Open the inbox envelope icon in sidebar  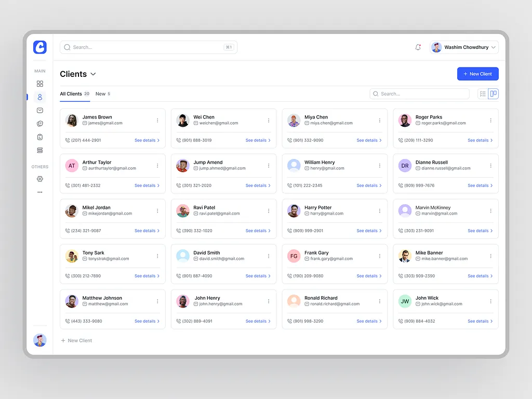tap(40, 110)
